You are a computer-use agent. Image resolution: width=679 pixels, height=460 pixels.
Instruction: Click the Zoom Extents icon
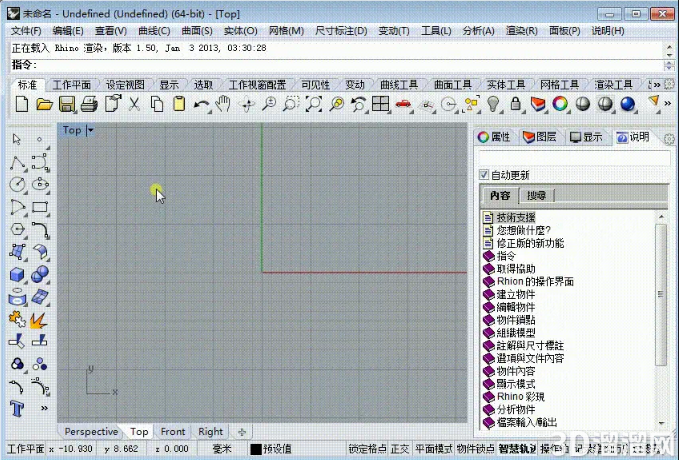coord(314,104)
